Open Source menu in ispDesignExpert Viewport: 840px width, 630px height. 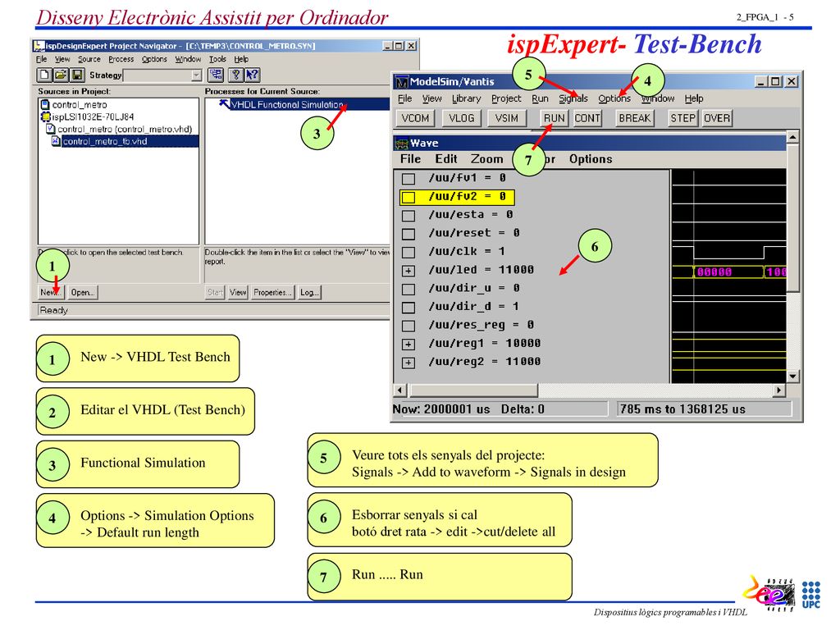point(89,59)
